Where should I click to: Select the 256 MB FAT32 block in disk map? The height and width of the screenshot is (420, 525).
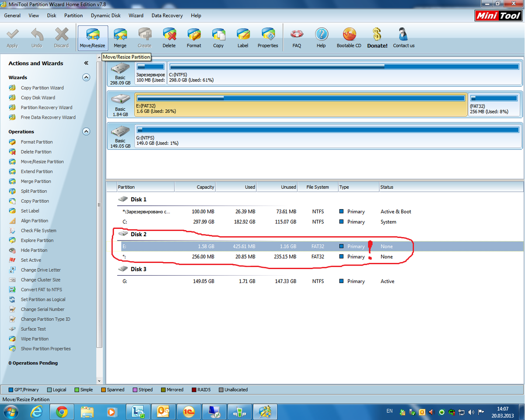tap(494, 105)
